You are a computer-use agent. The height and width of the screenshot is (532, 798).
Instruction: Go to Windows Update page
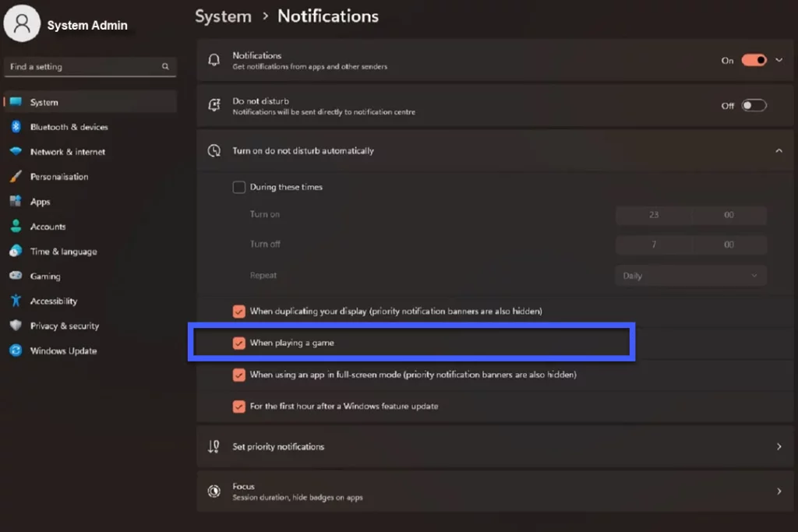(90, 351)
